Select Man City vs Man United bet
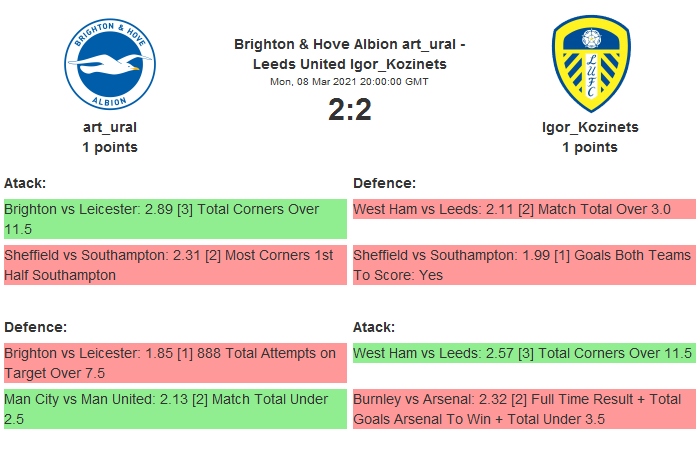700x460 pixels. (175, 409)
